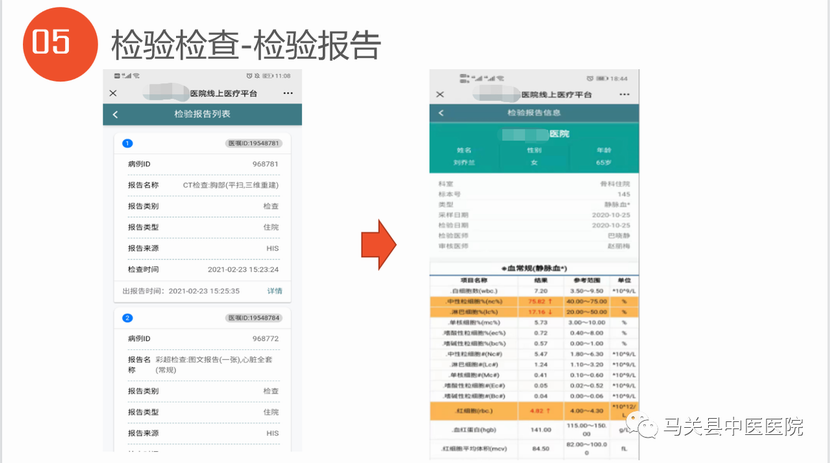830x463 pixels.
Task: Click the result 141.00 for hgb
Action: [x=540, y=430]
